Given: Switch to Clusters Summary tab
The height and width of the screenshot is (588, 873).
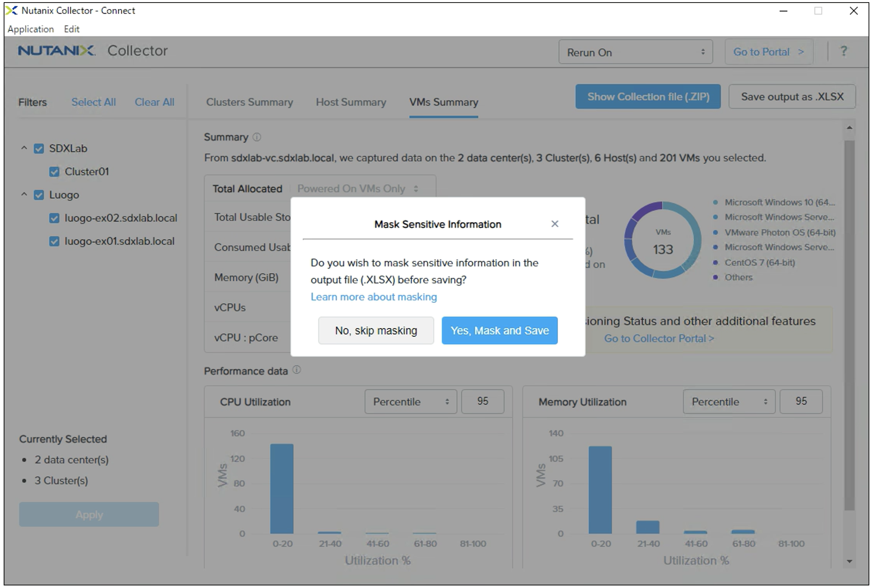Looking at the screenshot, I should click(x=249, y=102).
